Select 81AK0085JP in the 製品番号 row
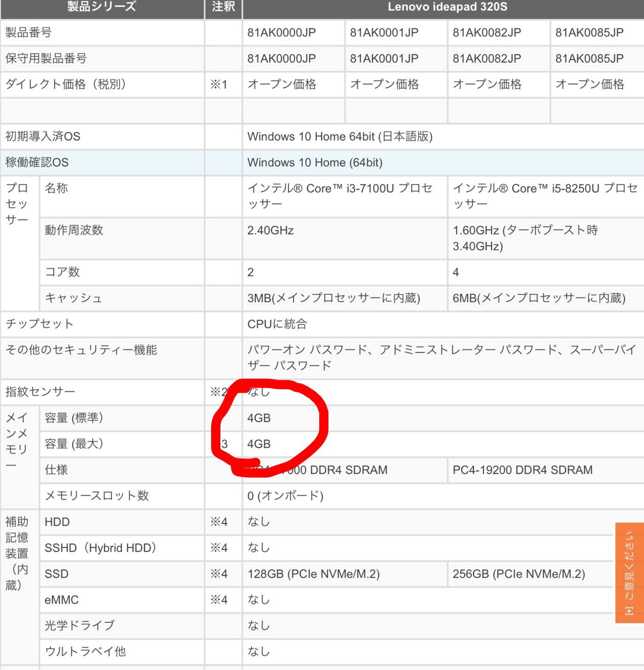 [589, 33]
